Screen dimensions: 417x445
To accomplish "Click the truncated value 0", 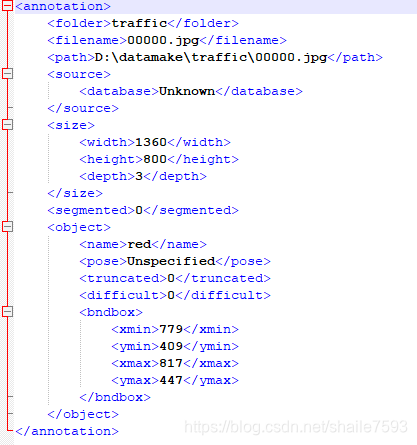I will (171, 278).
